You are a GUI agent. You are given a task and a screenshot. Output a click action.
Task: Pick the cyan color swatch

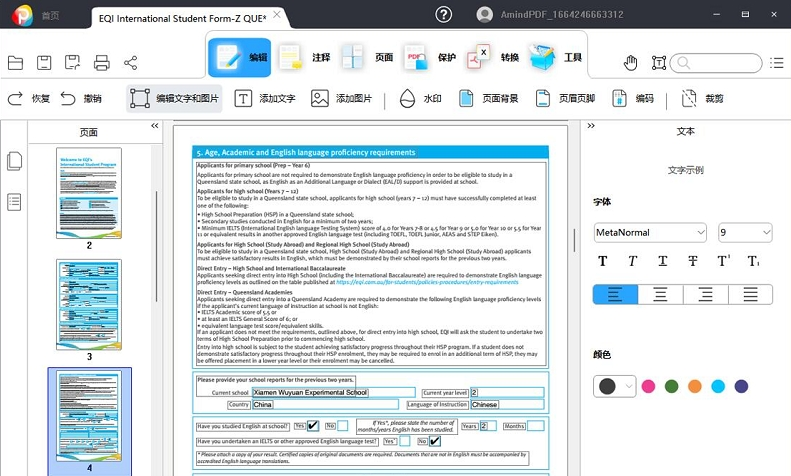[718, 386]
